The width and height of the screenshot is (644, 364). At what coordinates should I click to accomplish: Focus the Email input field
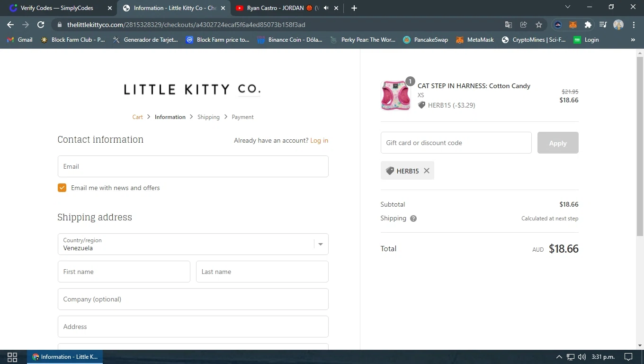click(x=193, y=166)
